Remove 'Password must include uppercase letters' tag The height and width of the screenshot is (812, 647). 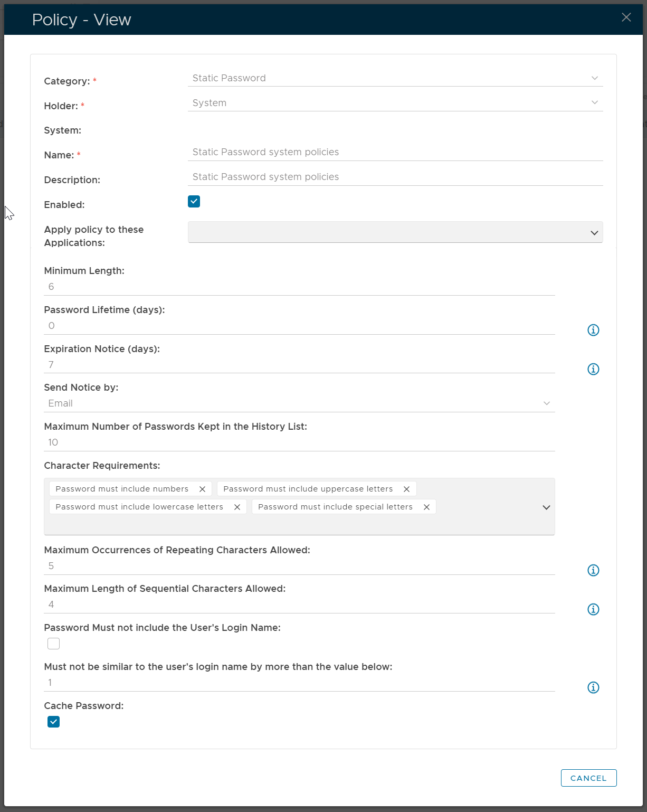(406, 489)
